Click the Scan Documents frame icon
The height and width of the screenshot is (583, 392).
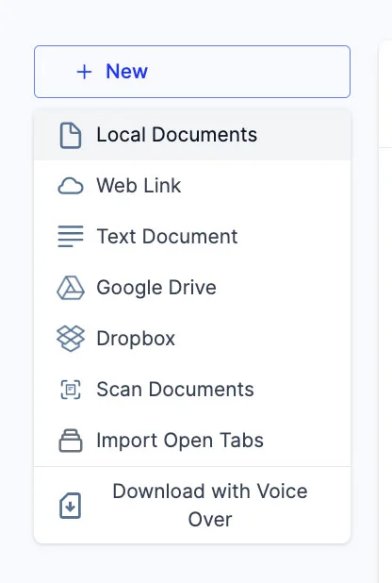(71, 390)
